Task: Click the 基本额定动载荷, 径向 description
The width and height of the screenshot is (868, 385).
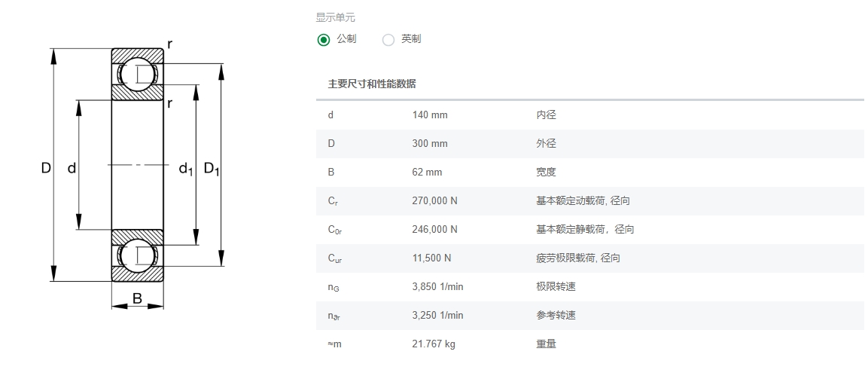Action: pyautogui.click(x=583, y=201)
